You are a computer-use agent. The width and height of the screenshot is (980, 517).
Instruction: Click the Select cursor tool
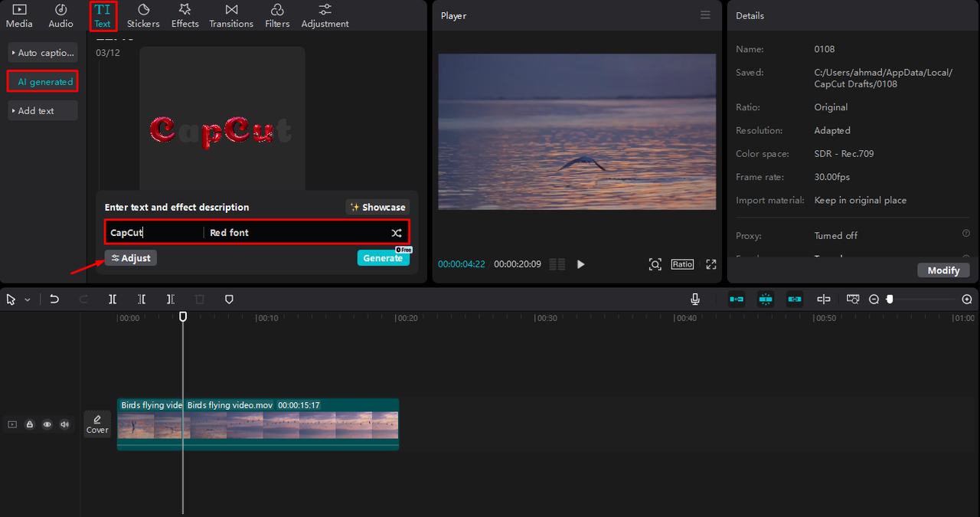11,299
